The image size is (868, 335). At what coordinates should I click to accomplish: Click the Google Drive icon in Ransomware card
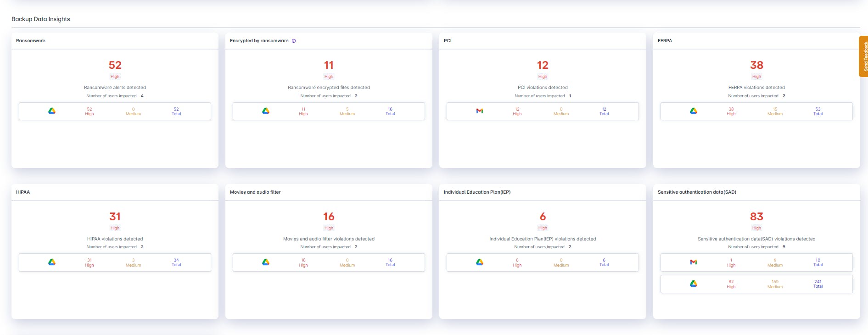pyautogui.click(x=52, y=111)
